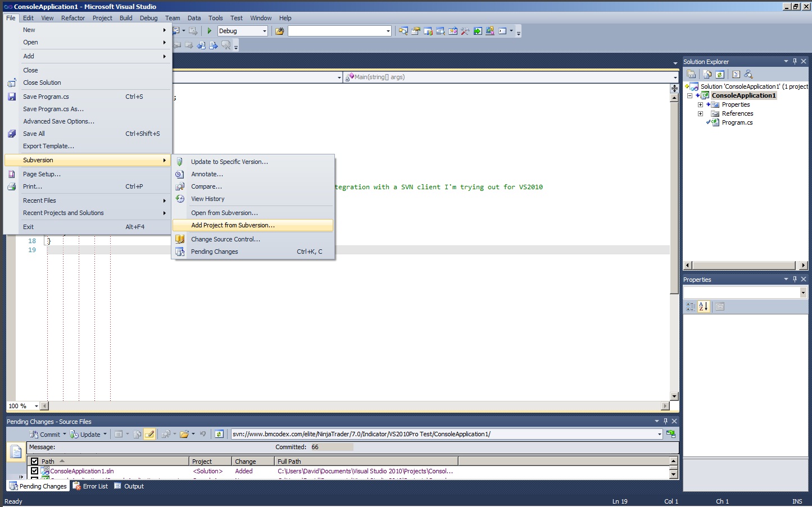Image resolution: width=812 pixels, height=507 pixels.
Task: Sort by the Full Path column header
Action: [x=366, y=462]
